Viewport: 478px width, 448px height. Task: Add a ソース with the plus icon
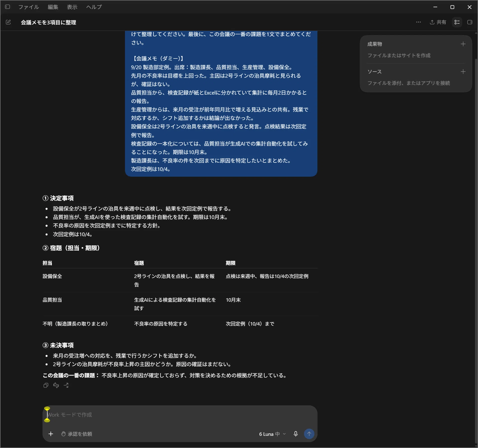pos(463,72)
